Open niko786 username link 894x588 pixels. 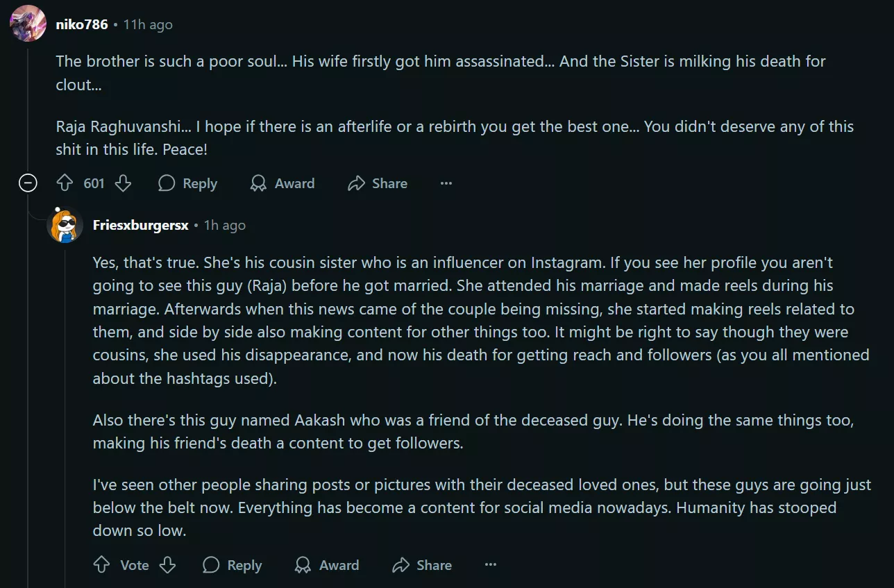pyautogui.click(x=81, y=24)
